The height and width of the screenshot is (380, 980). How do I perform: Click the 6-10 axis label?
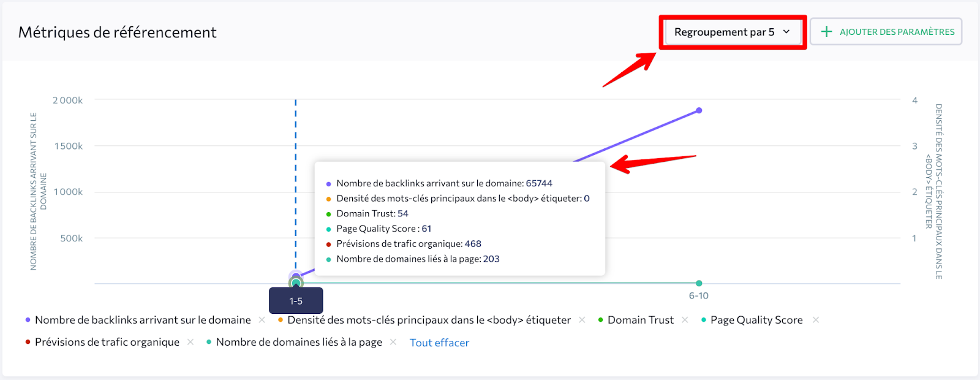tap(698, 295)
